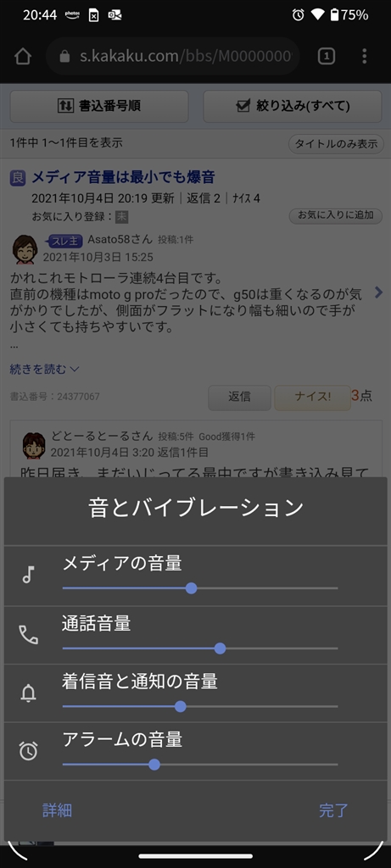The image size is (391, 868).
Task: Tap タイトルのみ表示 to collapse posts
Action: tap(336, 144)
